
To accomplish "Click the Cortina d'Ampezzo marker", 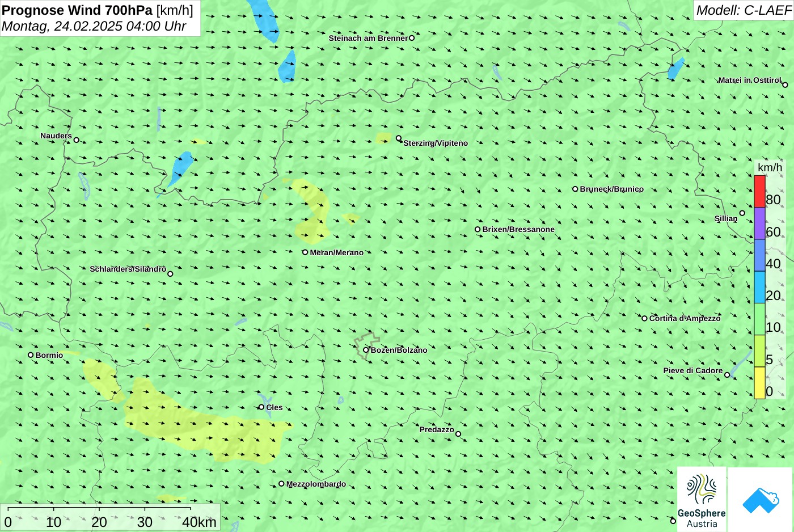I will pos(644,318).
